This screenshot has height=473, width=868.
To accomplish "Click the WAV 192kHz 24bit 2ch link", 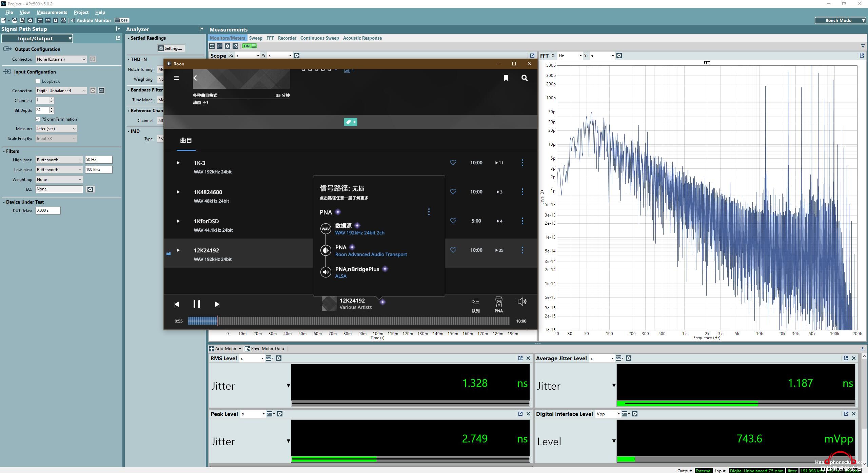I will pyautogui.click(x=360, y=233).
